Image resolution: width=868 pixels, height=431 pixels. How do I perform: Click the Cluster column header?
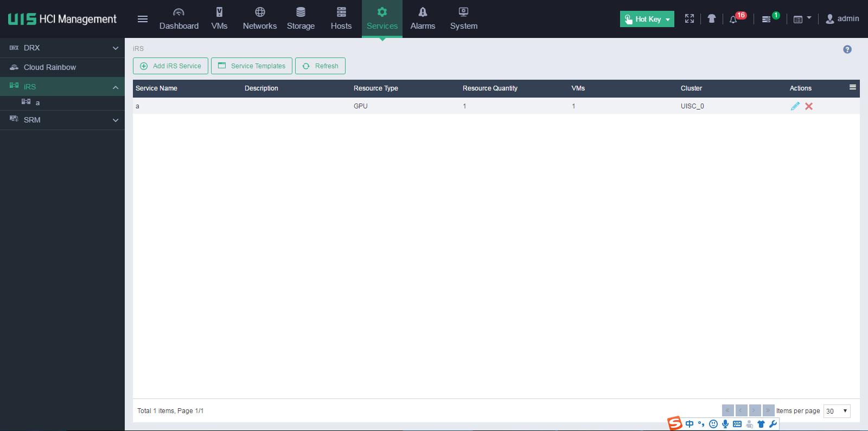(691, 88)
